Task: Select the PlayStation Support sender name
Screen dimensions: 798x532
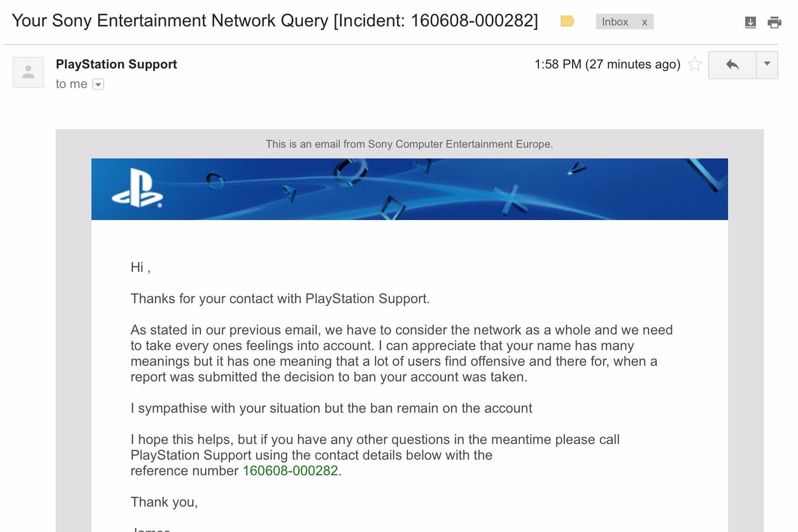Action: 116,64
